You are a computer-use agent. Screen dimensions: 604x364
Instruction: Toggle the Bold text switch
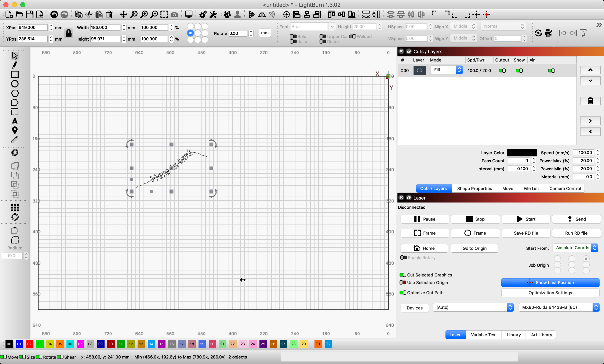293,37
